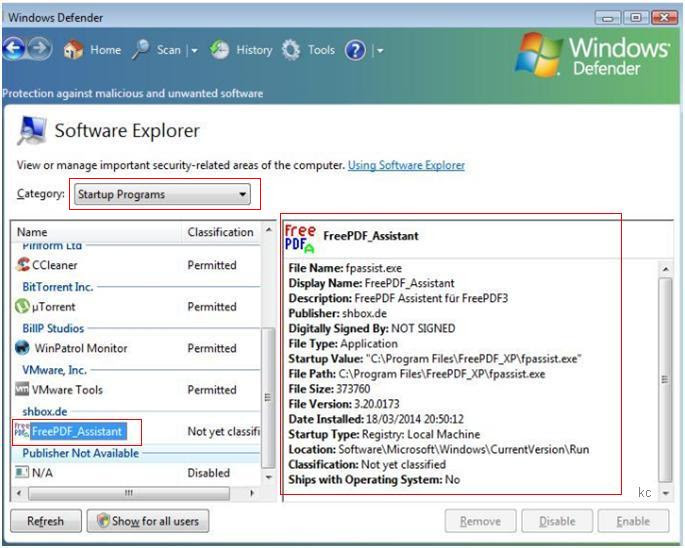This screenshot has width=685, height=548.
Task: Open the Help options dropdown arrow
Action: 380,51
